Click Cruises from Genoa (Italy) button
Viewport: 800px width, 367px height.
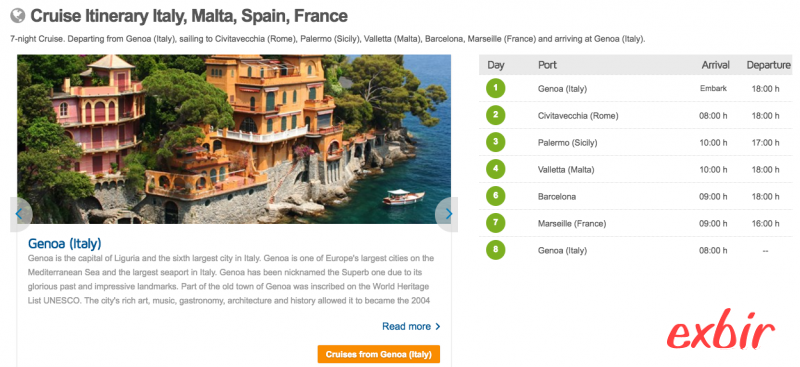pyautogui.click(x=379, y=354)
